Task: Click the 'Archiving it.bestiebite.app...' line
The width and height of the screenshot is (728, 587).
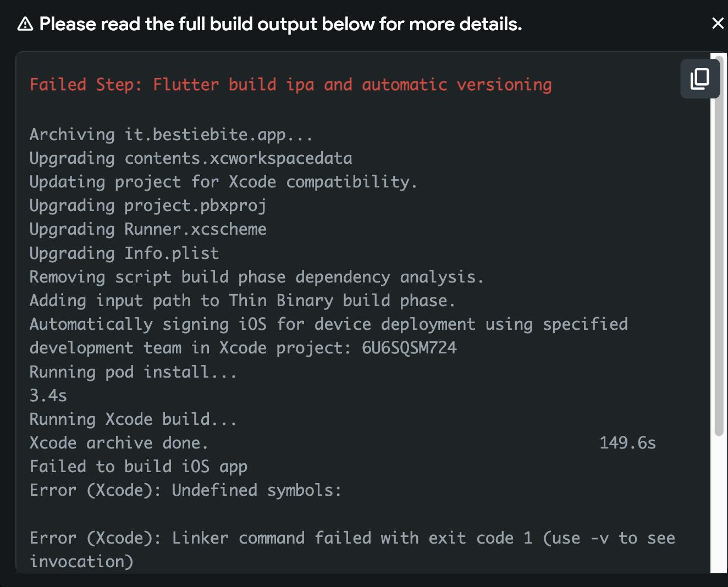Action: (171, 135)
